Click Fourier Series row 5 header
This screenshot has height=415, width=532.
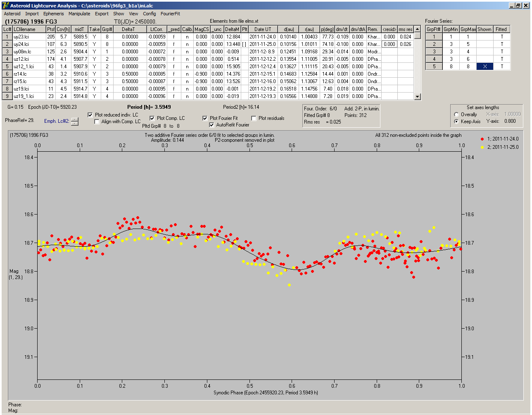click(434, 67)
